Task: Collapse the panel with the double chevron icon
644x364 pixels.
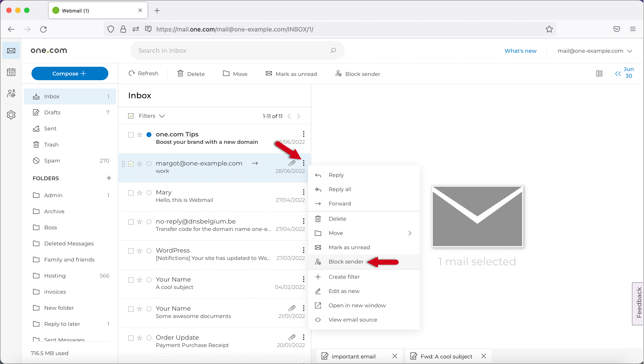Action: coord(618,73)
